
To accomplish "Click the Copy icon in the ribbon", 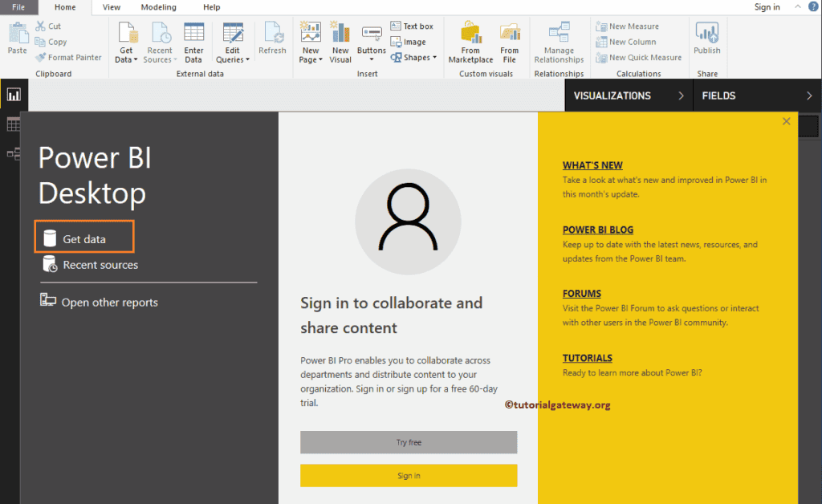I will pyautogui.click(x=40, y=42).
